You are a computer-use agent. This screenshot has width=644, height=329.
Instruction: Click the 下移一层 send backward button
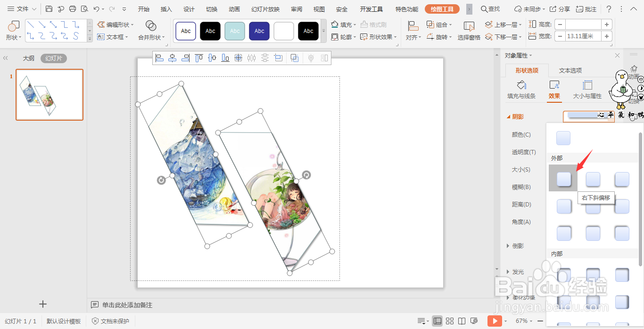pos(504,37)
